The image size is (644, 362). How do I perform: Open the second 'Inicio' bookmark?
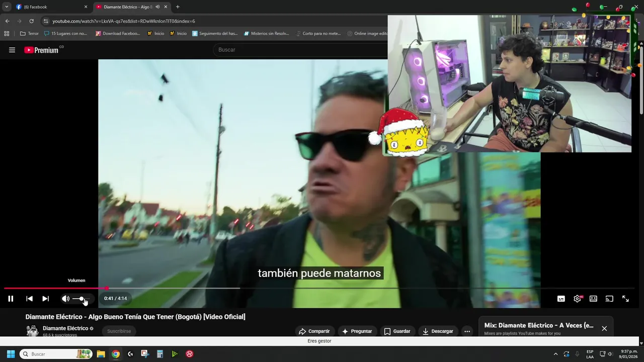[178, 34]
